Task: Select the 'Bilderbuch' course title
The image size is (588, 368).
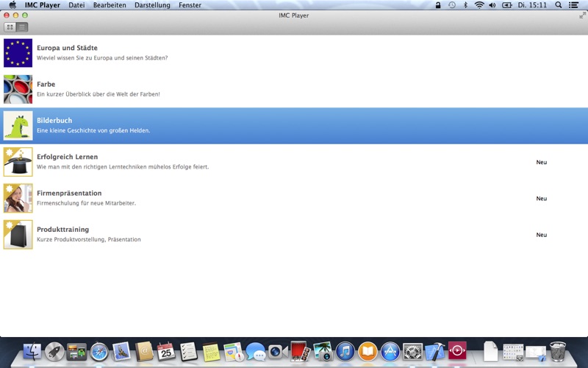Action: [54, 121]
